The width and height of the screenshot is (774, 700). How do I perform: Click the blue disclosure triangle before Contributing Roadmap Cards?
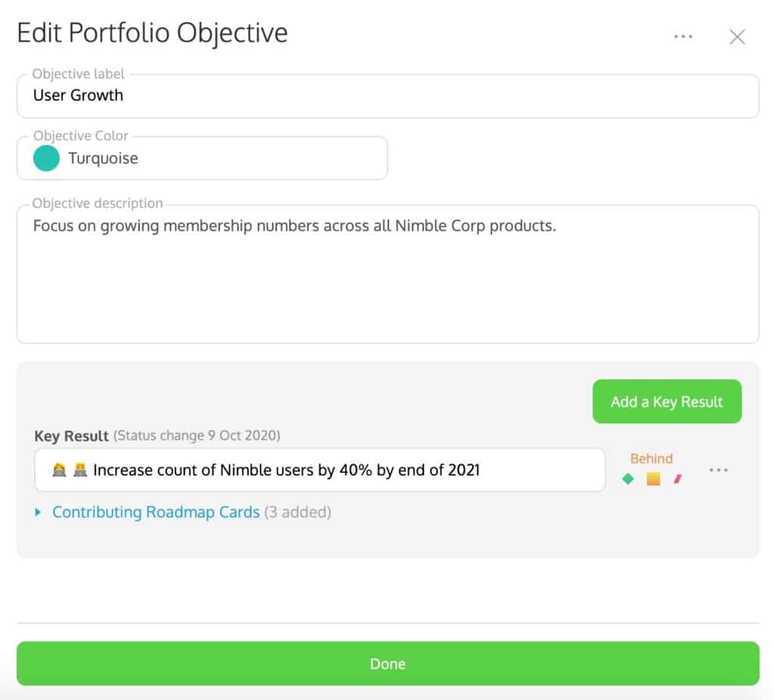coord(39,512)
